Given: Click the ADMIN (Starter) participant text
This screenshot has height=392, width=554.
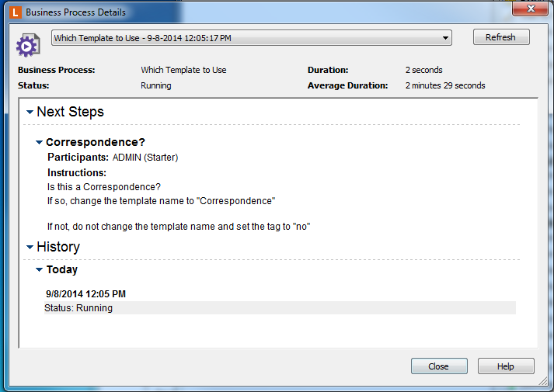Looking at the screenshot, I should pos(145,158).
